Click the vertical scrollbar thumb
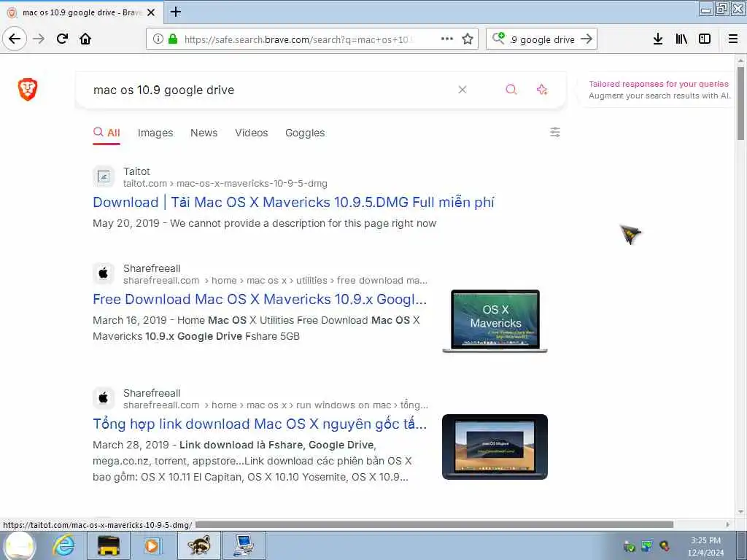This screenshot has width=747, height=560. (x=740, y=103)
